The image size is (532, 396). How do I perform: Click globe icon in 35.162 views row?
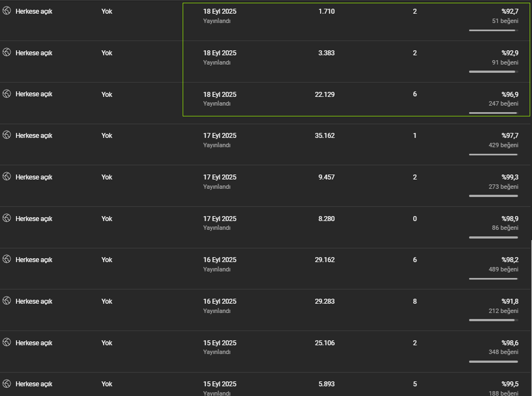(x=7, y=135)
